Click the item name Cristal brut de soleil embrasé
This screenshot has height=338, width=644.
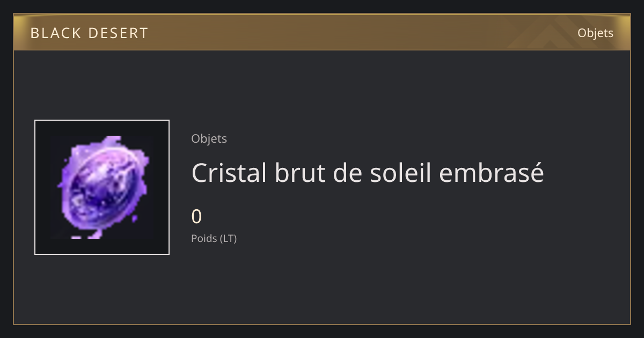coord(368,173)
